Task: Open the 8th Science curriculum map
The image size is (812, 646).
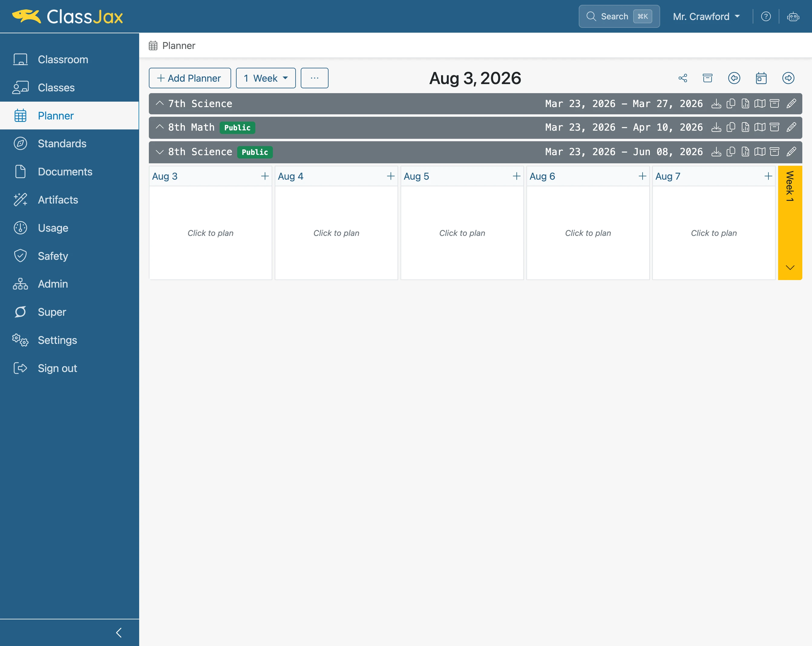Action: coord(760,152)
